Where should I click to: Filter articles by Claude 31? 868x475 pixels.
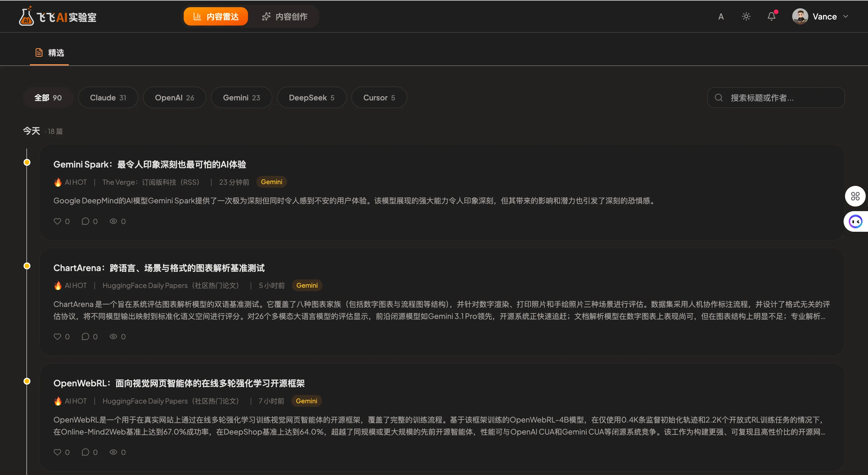point(108,98)
